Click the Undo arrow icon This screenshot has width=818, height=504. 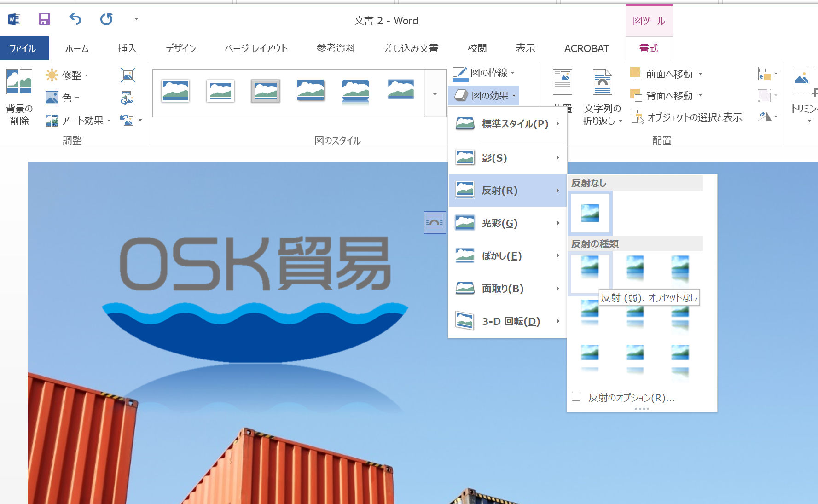point(75,19)
